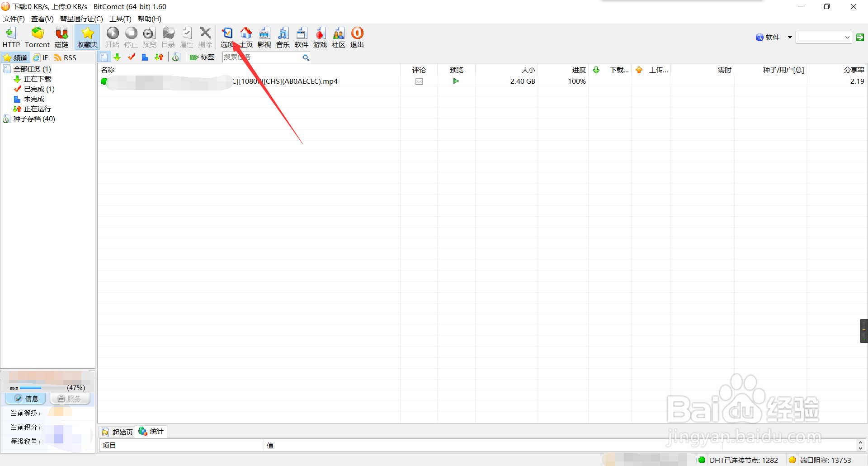
Task: Click the 停止 stop task icon
Action: tap(131, 37)
